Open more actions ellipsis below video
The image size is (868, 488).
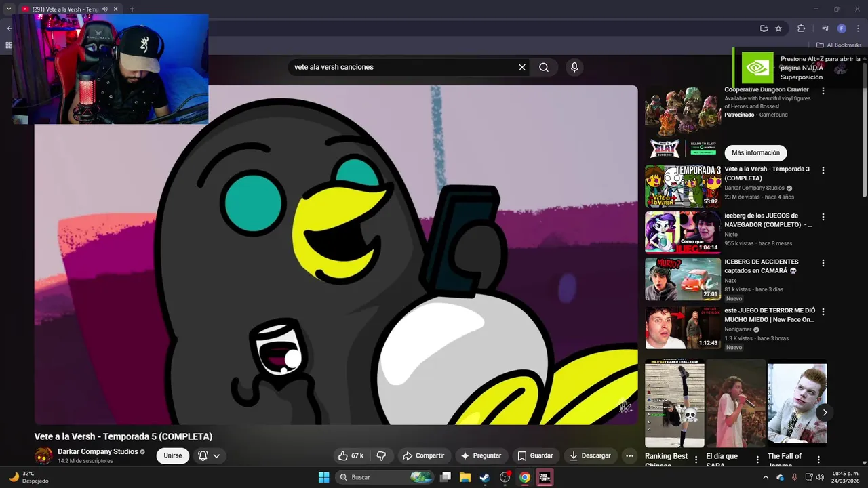[x=629, y=455]
